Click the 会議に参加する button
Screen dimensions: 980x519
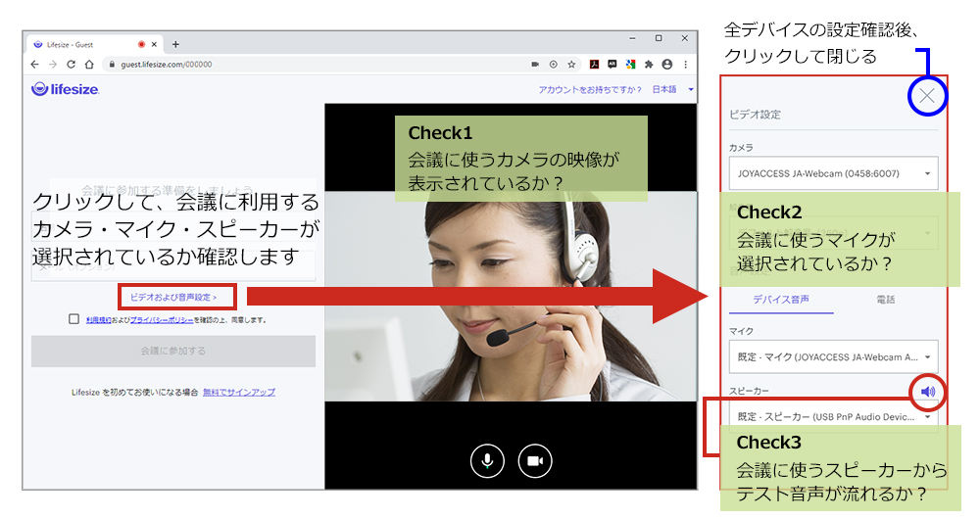173,351
